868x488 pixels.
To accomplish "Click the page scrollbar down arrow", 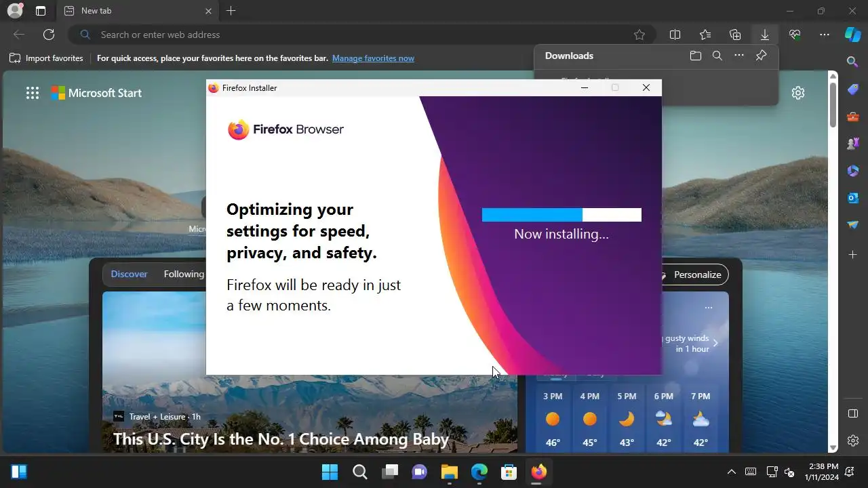I will tap(833, 448).
